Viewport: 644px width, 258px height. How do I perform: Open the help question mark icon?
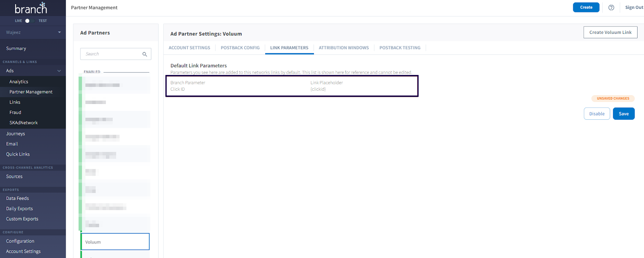[x=611, y=8]
